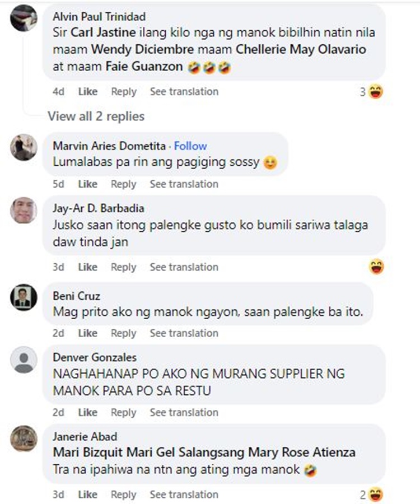The width and height of the screenshot is (420, 504).
Task: Click Jay-Ar D. Barbadia's profile photo
Action: pos(24,210)
